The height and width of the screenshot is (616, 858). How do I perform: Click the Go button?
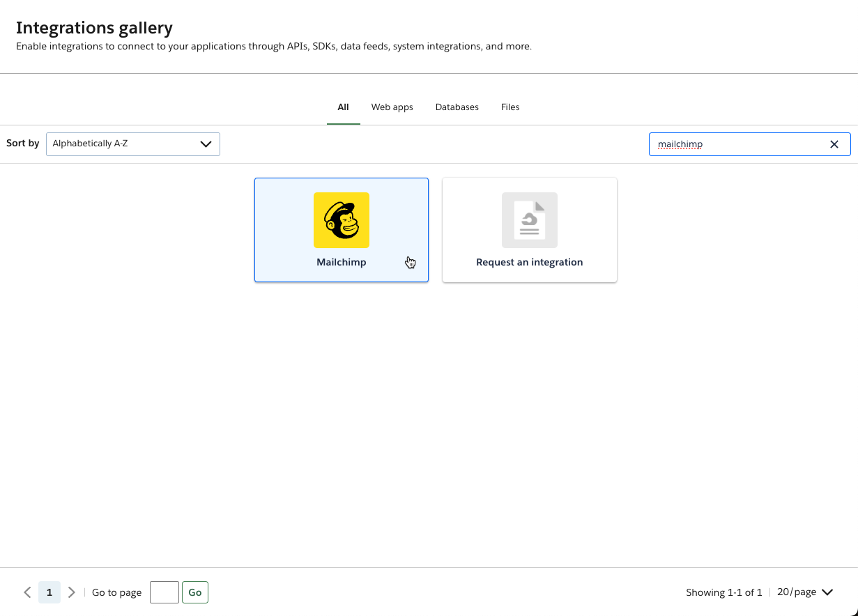[x=194, y=592]
